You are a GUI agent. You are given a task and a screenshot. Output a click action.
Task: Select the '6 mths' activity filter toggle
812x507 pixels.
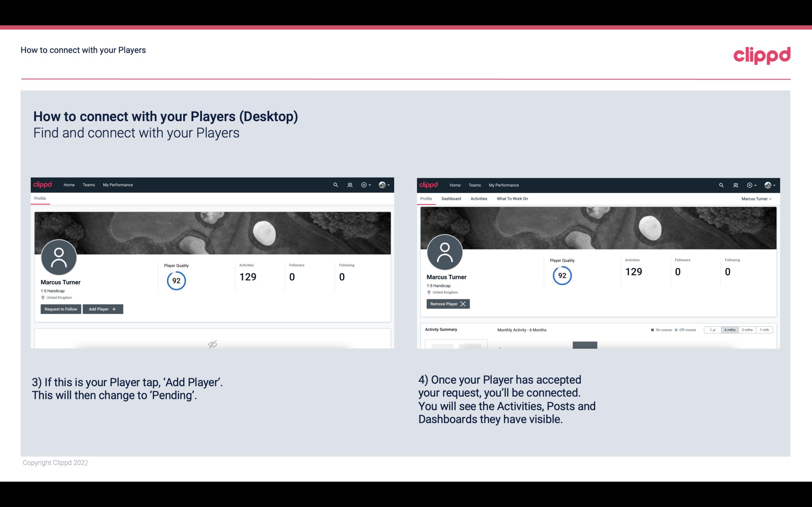[x=729, y=329]
